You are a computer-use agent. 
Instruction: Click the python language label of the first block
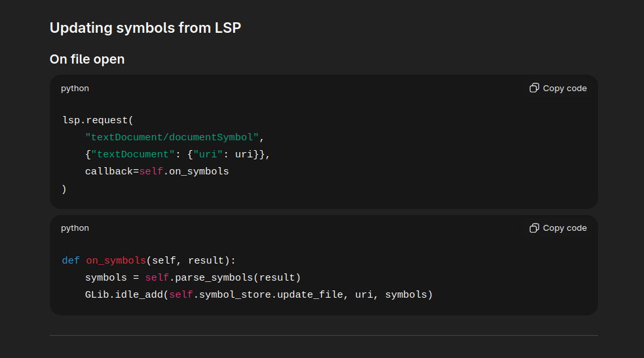pyautogui.click(x=75, y=88)
